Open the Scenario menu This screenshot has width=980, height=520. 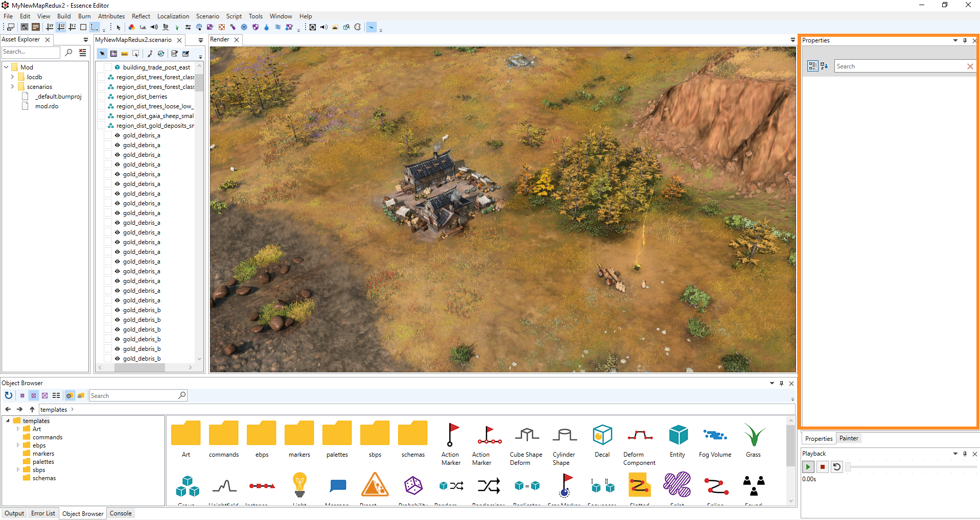(207, 16)
